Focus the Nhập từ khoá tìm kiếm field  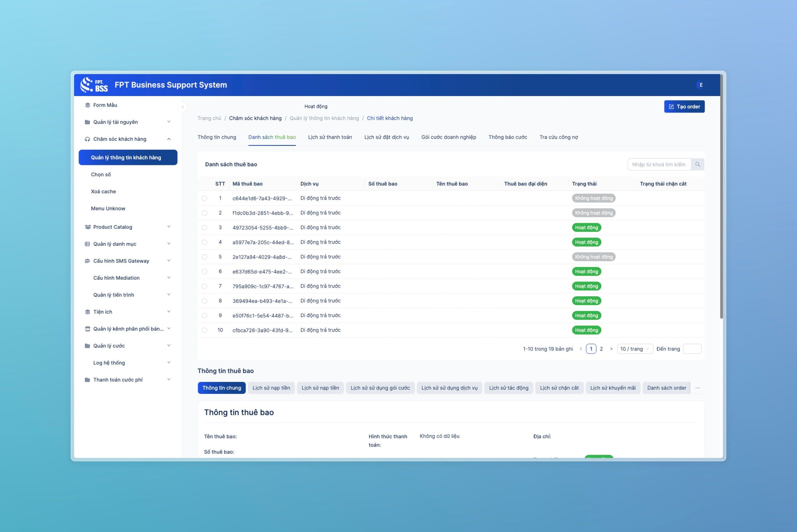(659, 165)
